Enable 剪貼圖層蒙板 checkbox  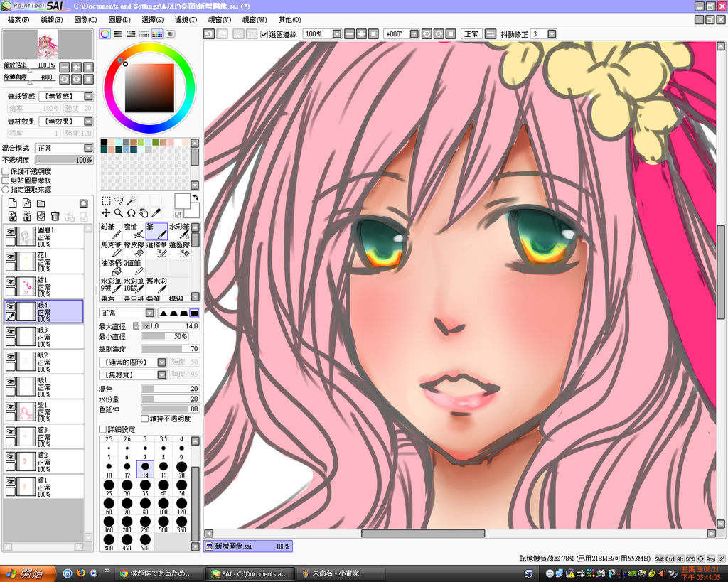[6, 180]
